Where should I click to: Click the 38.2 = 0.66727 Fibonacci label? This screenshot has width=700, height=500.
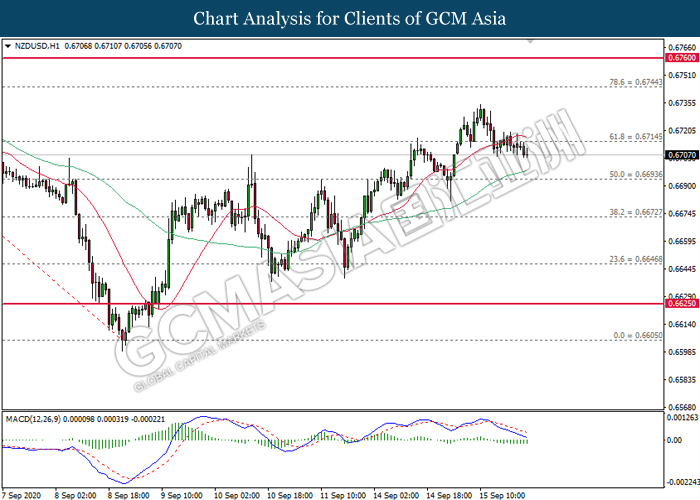coord(636,212)
